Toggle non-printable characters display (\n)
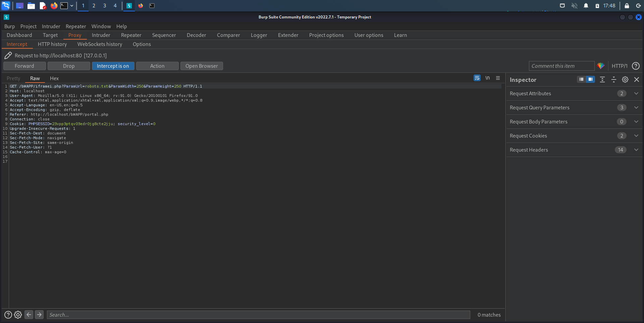The image size is (644, 323). pyautogui.click(x=487, y=78)
